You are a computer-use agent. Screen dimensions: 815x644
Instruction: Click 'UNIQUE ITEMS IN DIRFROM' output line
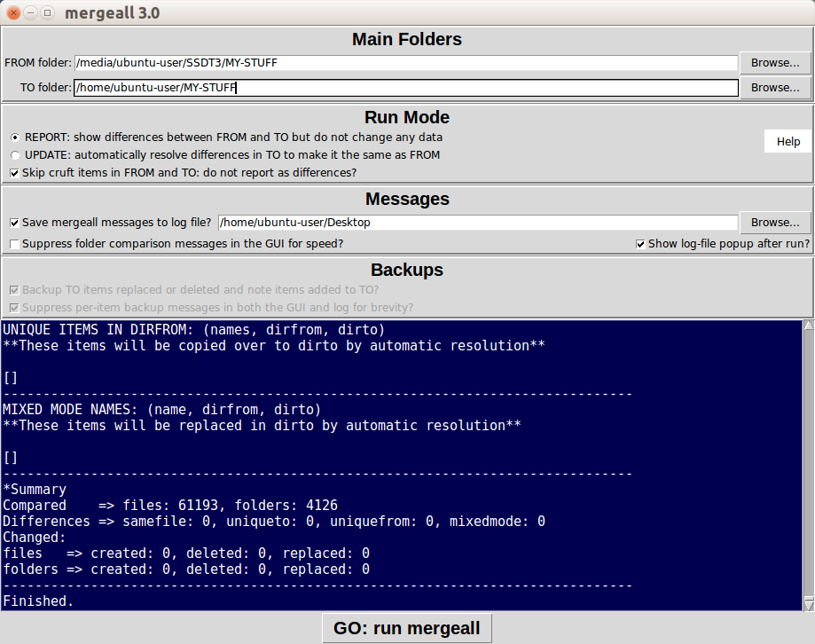194,330
